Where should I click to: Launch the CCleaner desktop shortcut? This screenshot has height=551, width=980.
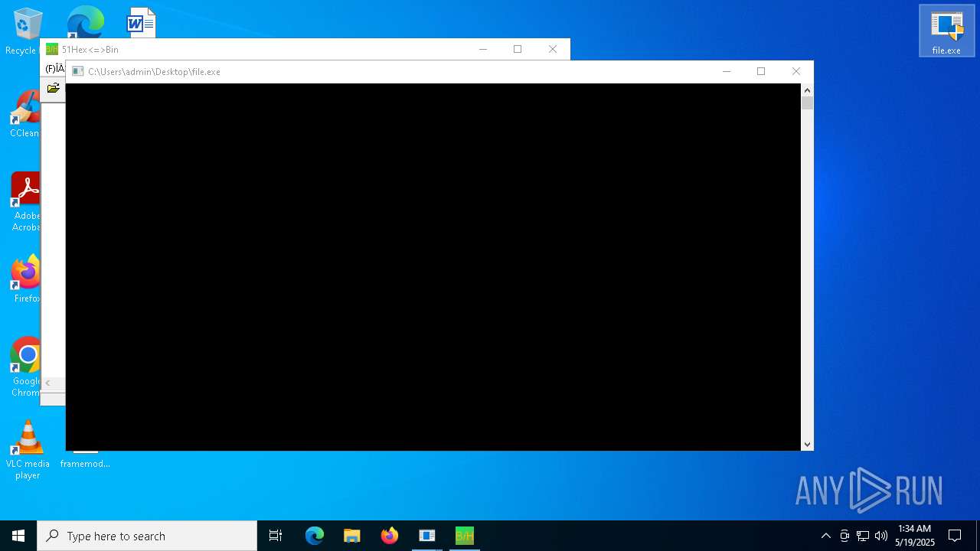24,115
